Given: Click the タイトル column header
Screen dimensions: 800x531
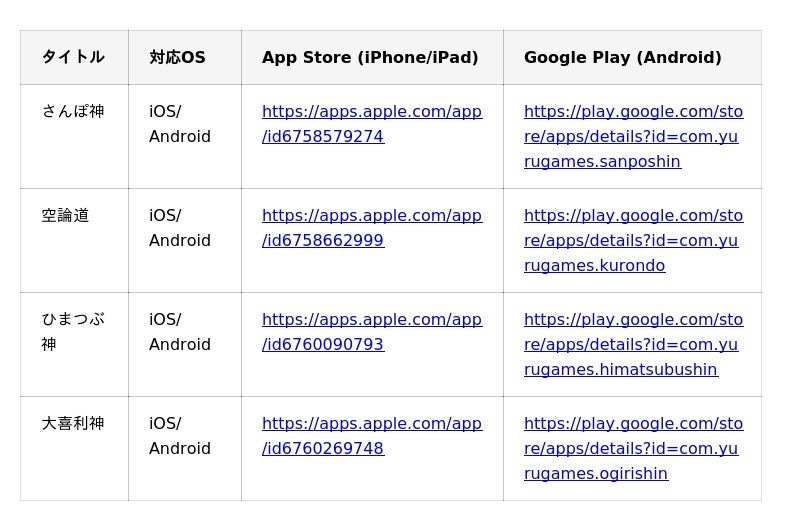Looking at the screenshot, I should click(x=73, y=57).
